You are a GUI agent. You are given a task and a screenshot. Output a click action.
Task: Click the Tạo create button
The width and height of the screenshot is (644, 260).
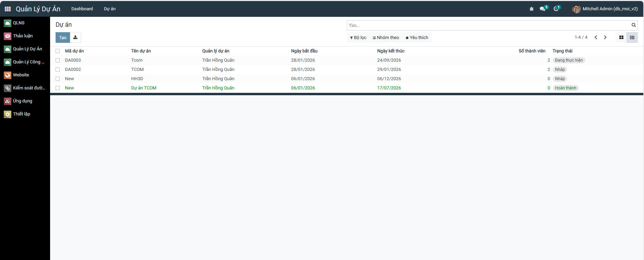(63, 37)
